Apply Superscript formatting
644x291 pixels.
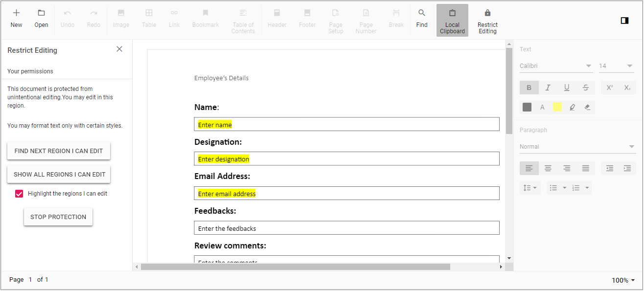tap(610, 88)
